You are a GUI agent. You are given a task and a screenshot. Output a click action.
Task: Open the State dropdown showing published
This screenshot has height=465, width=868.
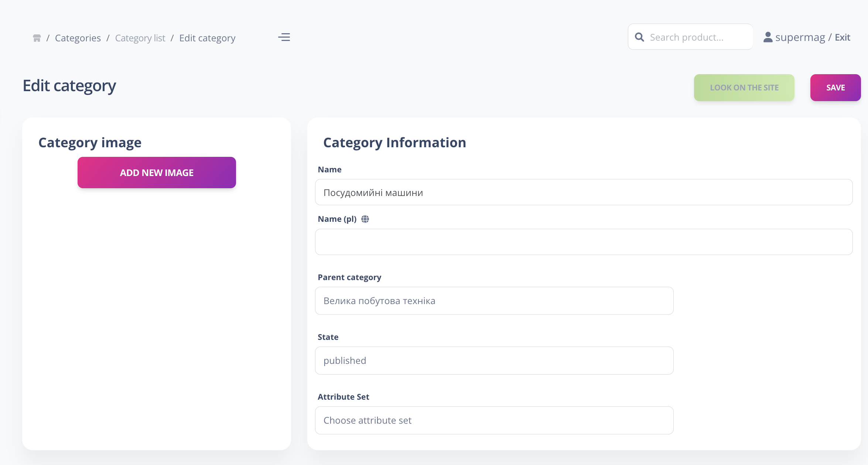click(494, 361)
